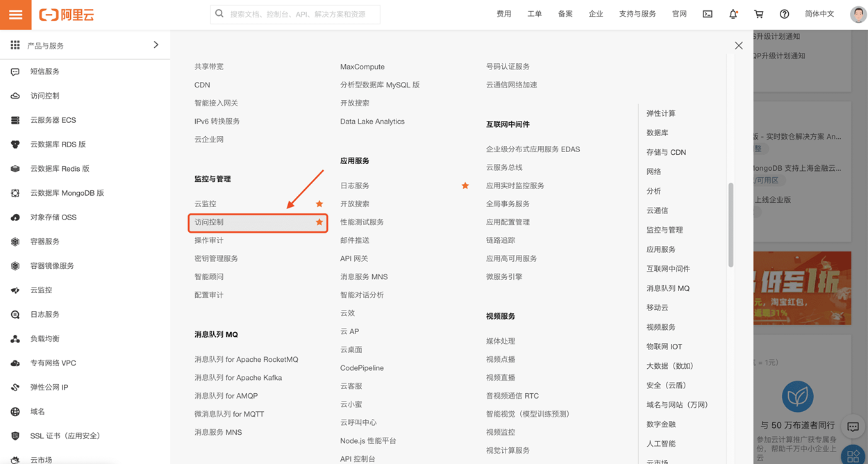Expand the 产品与服务 chevron arrow
This screenshot has width=868, height=464.
[x=156, y=45]
